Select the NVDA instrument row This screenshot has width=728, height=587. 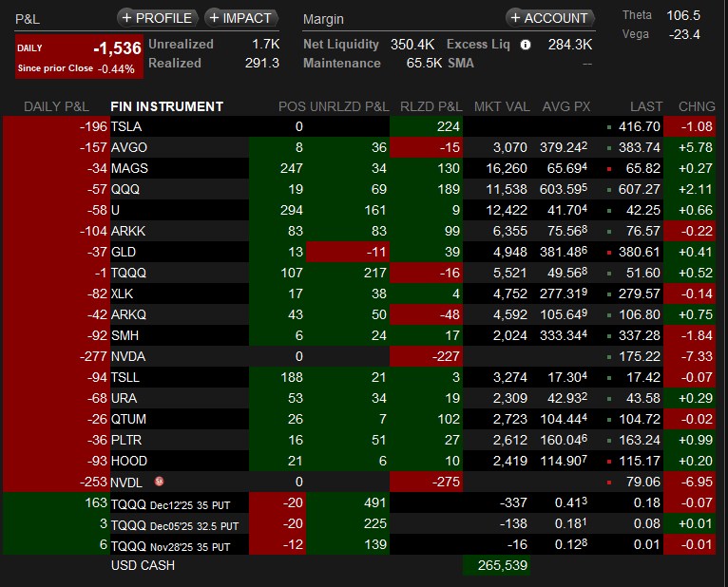tap(359, 356)
